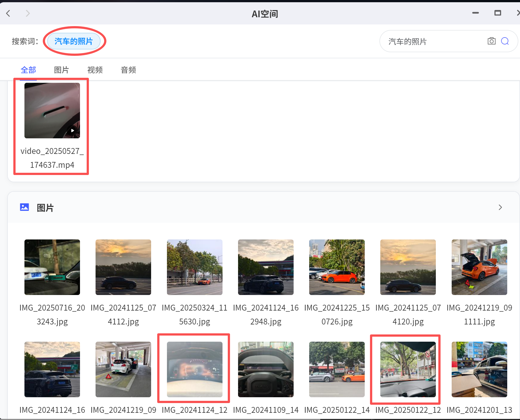Click the AI空间 window title
This screenshot has width=520, height=420.
(265, 14)
